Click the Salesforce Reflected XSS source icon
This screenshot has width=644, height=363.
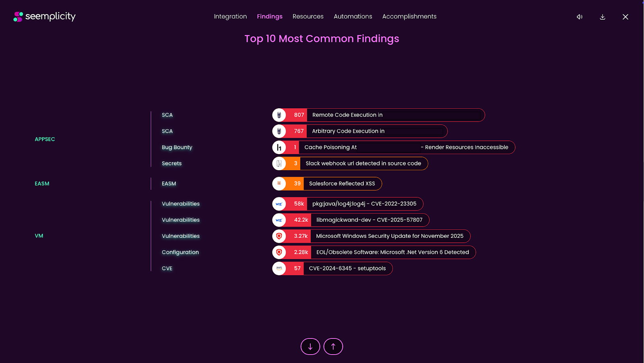(279, 184)
